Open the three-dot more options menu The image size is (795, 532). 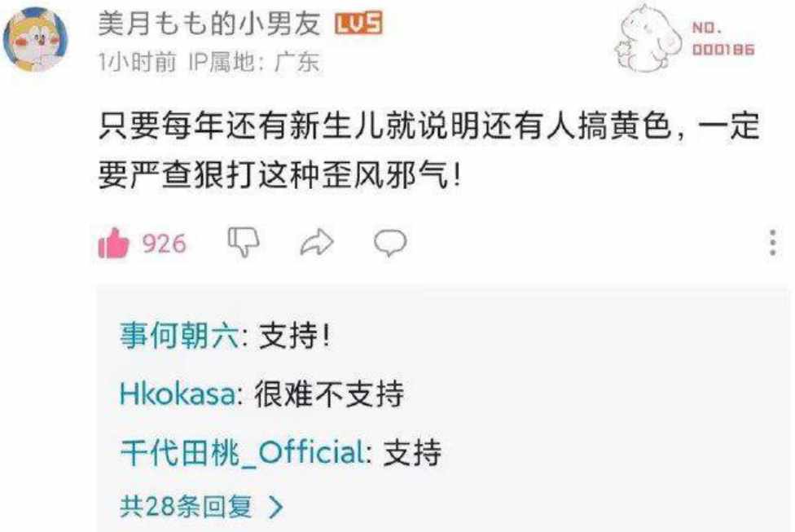pos(773,243)
